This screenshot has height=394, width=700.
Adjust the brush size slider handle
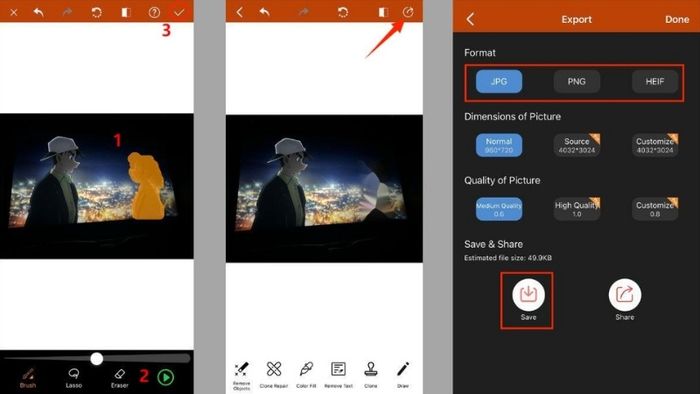point(96,358)
